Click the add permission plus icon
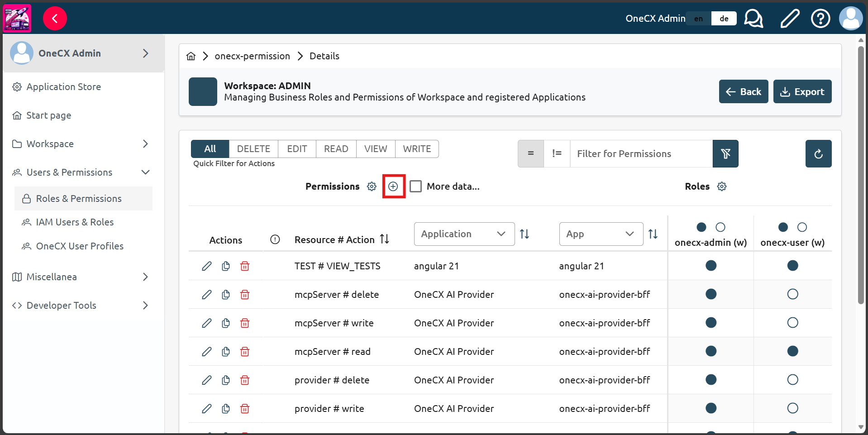Image resolution: width=868 pixels, height=435 pixels. pos(393,186)
